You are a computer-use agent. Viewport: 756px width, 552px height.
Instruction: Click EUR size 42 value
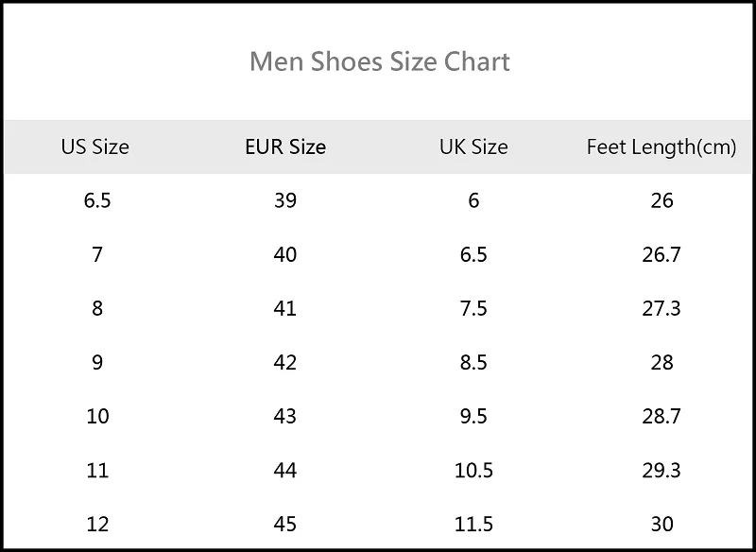pos(285,363)
